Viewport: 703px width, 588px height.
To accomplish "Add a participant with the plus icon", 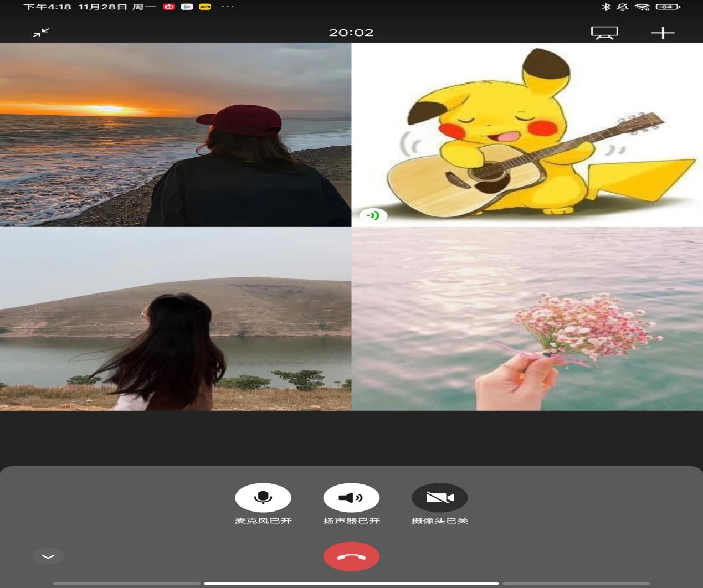I will [663, 33].
